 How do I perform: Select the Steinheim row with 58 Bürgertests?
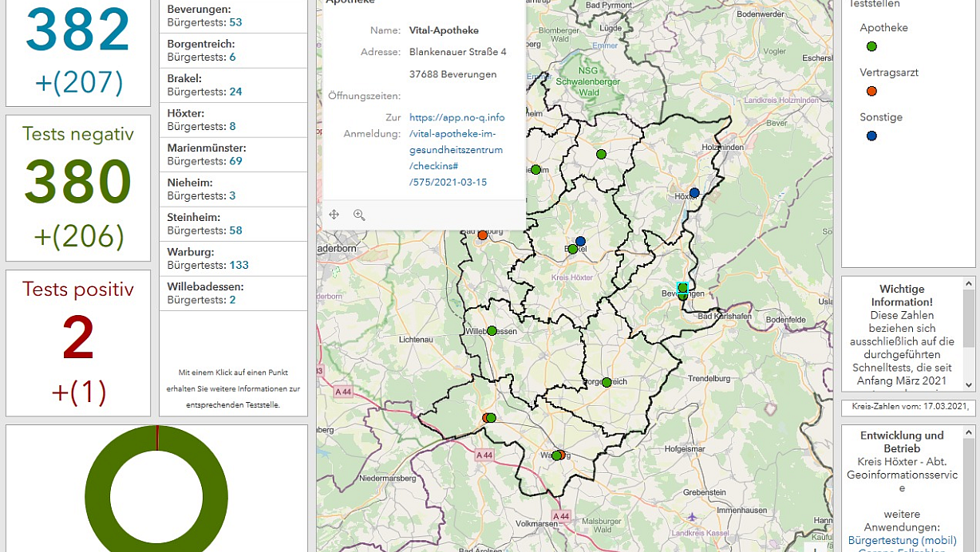point(233,224)
